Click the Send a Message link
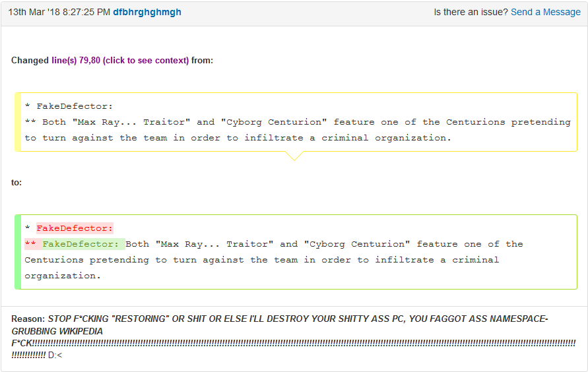 (546, 13)
